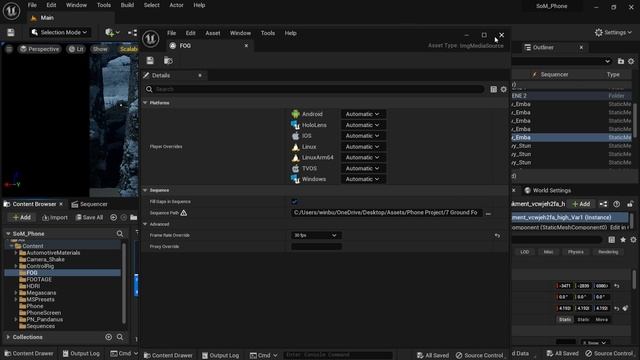Open Actor menu in main editor
Screen dimensions: 640x360
click(176, 5)
